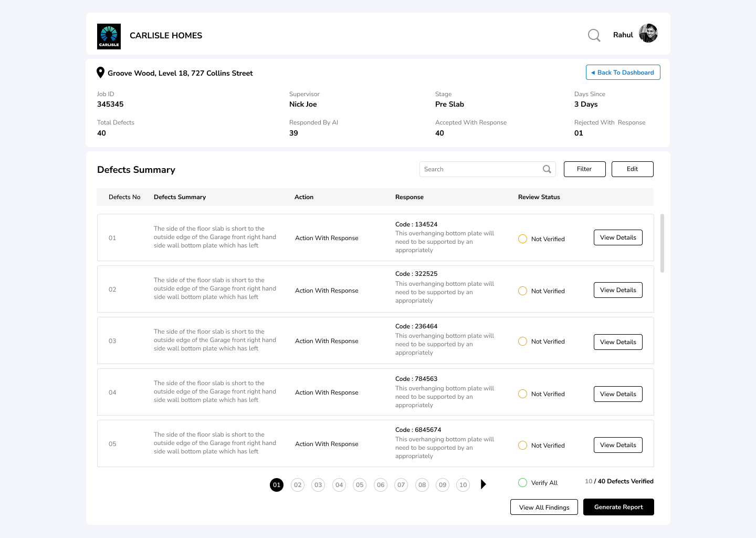Click the back arrow in Back To Dashboard

pos(594,72)
